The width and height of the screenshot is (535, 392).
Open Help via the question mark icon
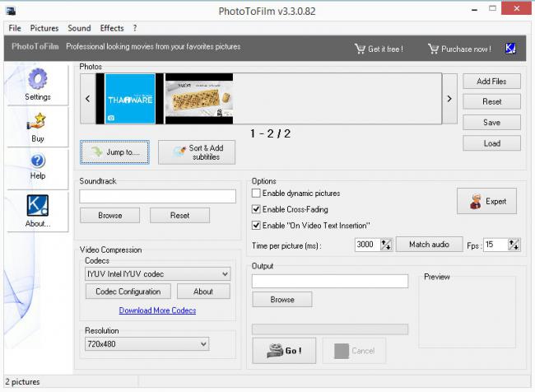point(38,161)
